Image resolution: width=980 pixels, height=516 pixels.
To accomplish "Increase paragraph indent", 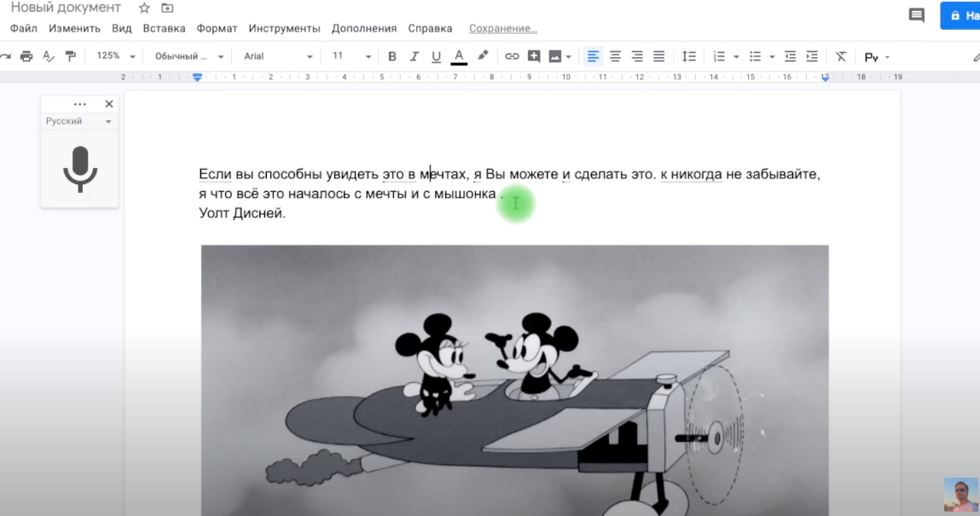I will (812, 57).
